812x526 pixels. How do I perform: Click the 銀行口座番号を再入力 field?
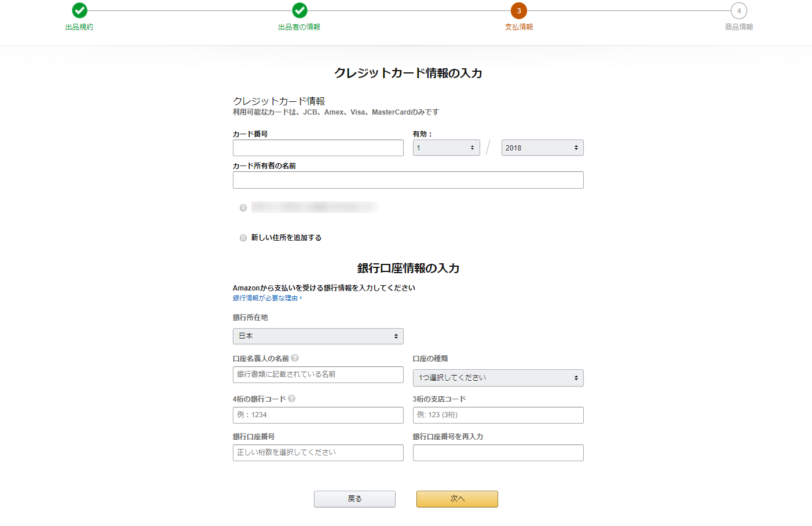click(x=498, y=453)
